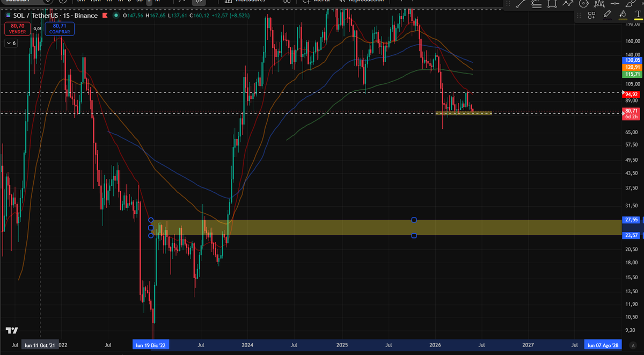Click the 2024 time axis label
Image resolution: width=644 pixels, height=355 pixels.
pyautogui.click(x=247, y=345)
